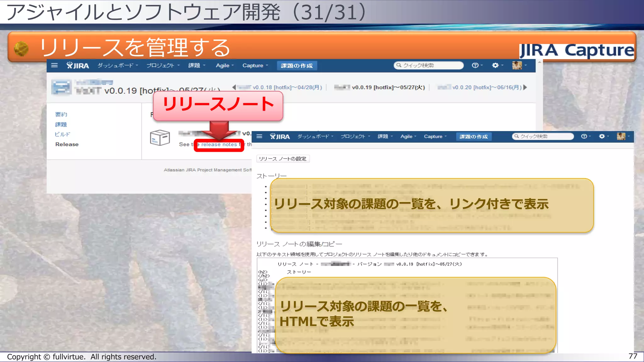Open Agile menu in front JIRA window
644x362 pixels.
(x=408, y=136)
